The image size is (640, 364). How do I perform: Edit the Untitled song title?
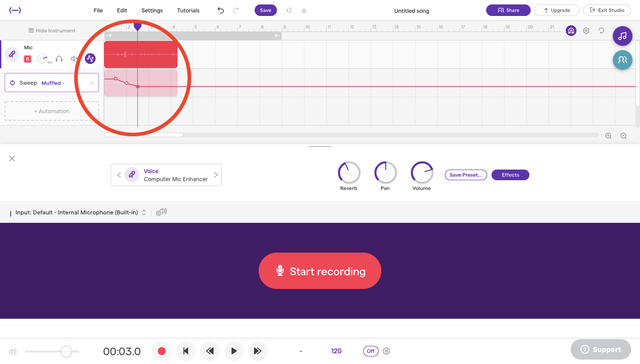tap(412, 11)
